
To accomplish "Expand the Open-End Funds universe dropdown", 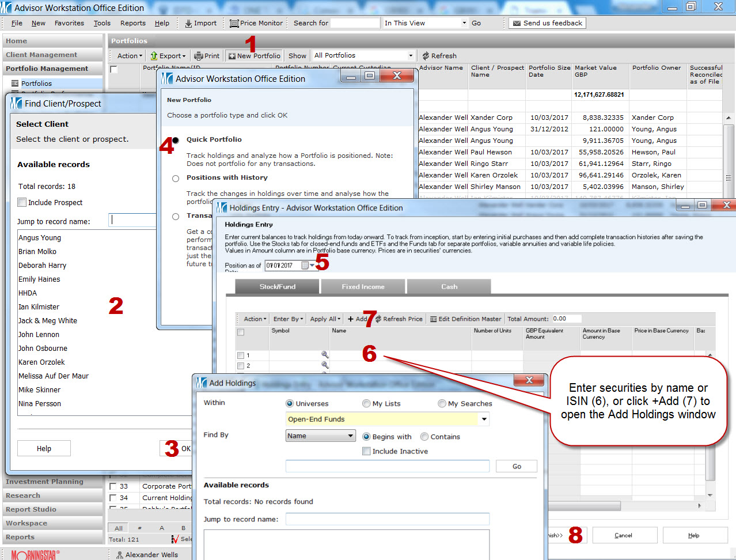I will [x=484, y=419].
